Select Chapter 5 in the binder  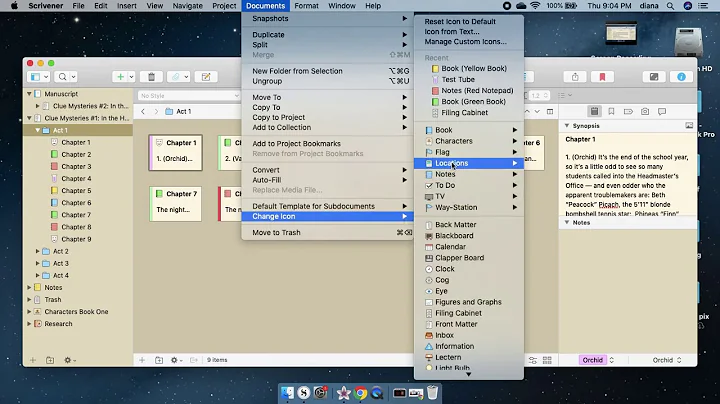tap(78, 191)
